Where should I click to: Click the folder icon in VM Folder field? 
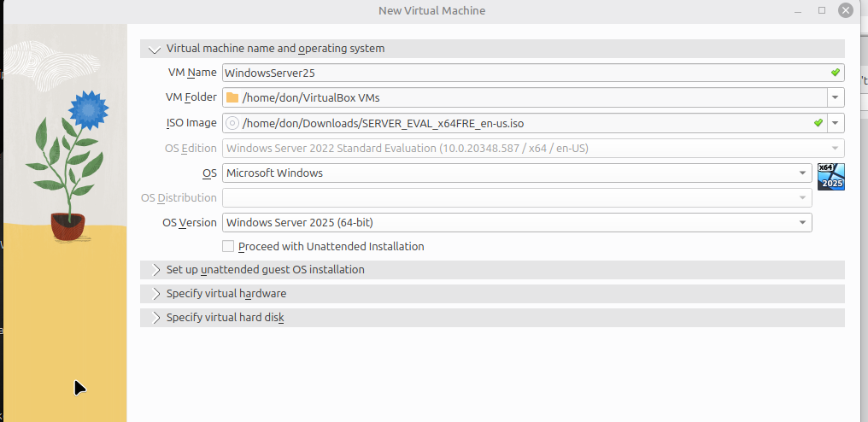click(232, 98)
